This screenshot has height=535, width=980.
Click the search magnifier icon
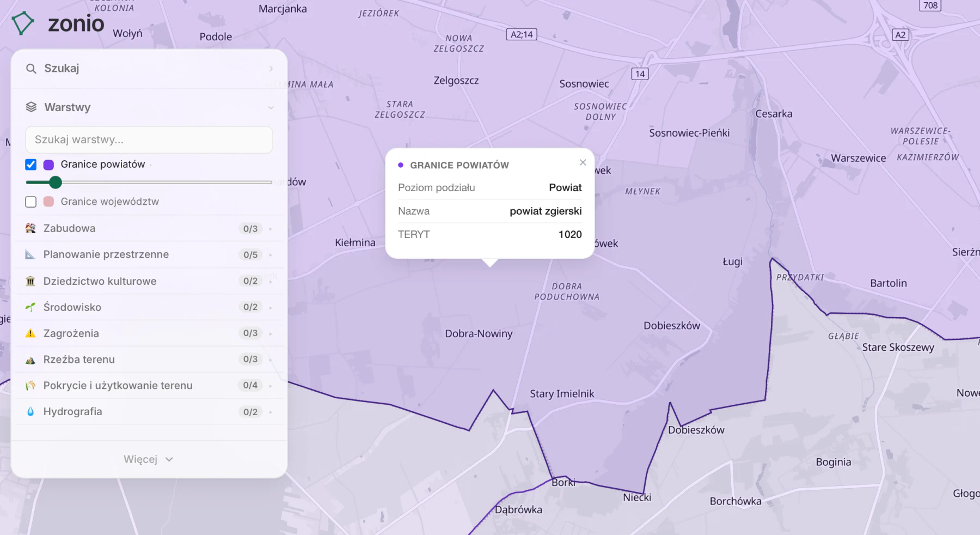click(x=31, y=69)
